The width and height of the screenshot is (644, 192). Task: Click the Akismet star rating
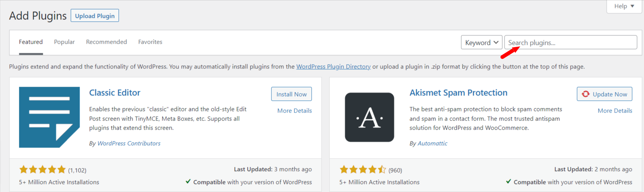tap(363, 170)
